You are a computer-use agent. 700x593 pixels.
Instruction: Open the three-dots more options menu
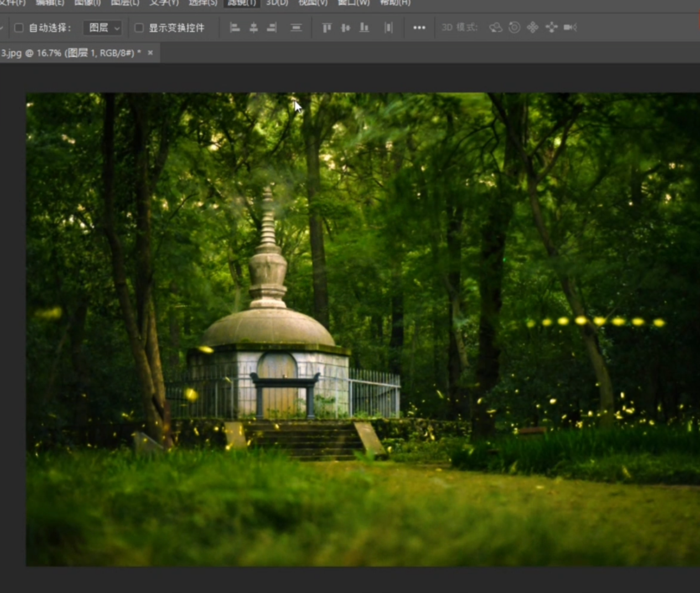pos(419,28)
